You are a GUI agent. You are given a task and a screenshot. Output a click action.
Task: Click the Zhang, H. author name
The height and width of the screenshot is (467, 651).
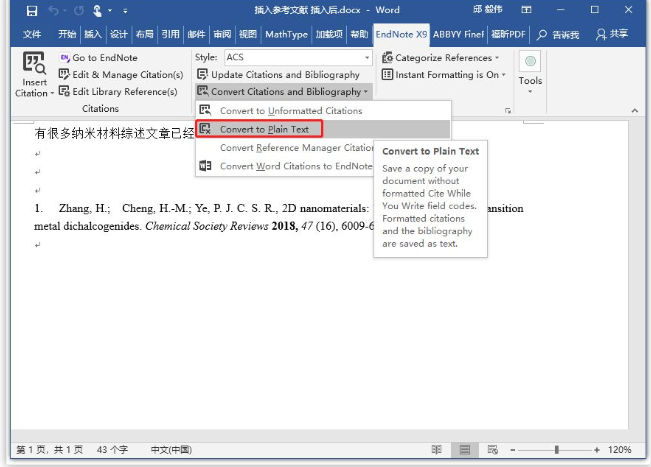[84, 208]
